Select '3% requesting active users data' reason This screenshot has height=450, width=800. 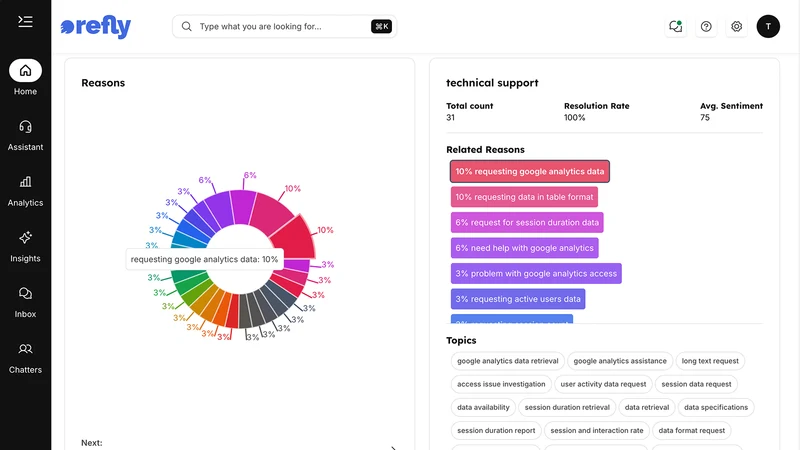pos(518,299)
